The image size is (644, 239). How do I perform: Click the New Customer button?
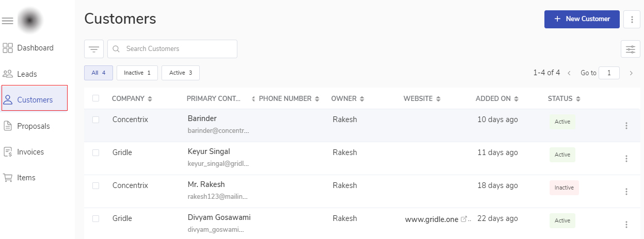pyautogui.click(x=582, y=19)
